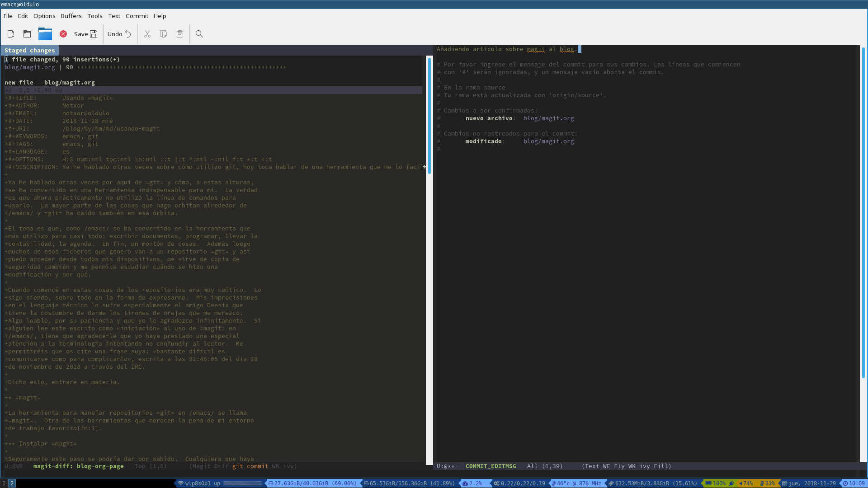This screenshot has height=488, width=868.
Task: Open the Options menu
Action: pos(44,16)
